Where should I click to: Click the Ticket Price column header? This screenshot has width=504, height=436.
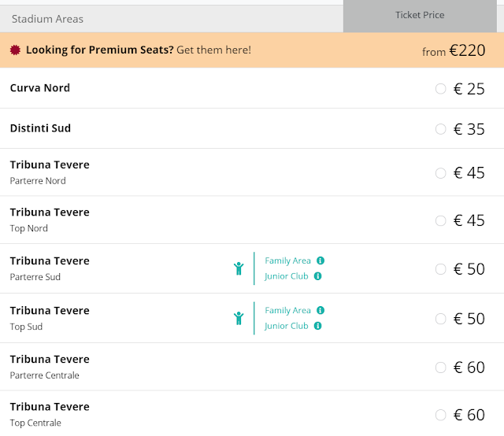(420, 15)
